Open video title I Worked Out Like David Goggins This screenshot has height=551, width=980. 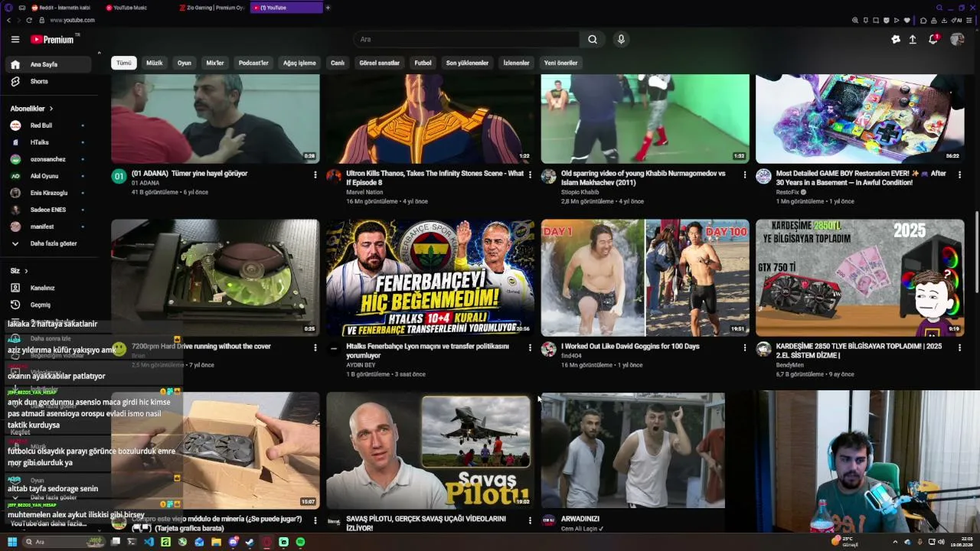coord(630,347)
